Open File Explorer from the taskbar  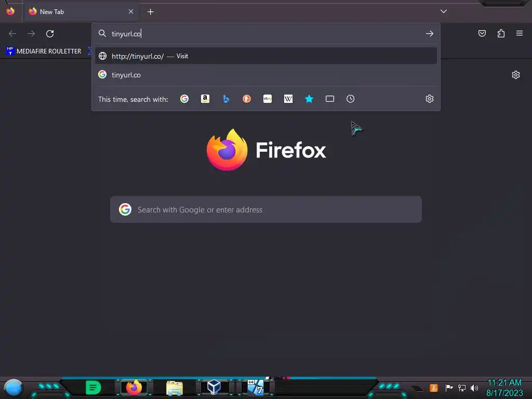(175, 388)
